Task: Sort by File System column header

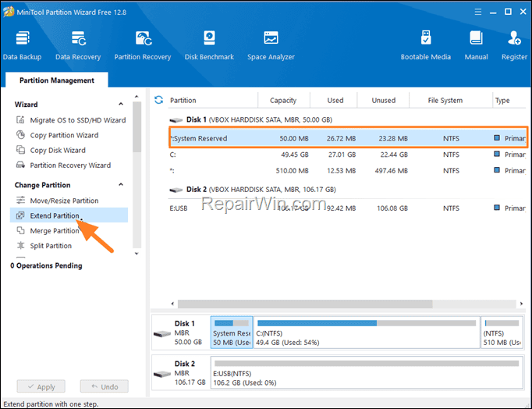Action: 445,100
